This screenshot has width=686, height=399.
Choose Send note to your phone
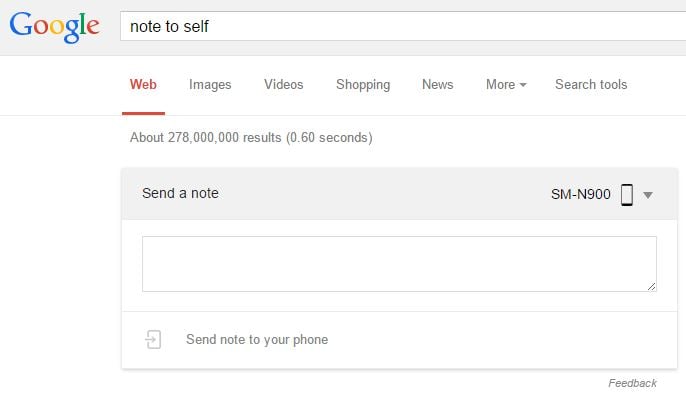pyautogui.click(x=257, y=340)
